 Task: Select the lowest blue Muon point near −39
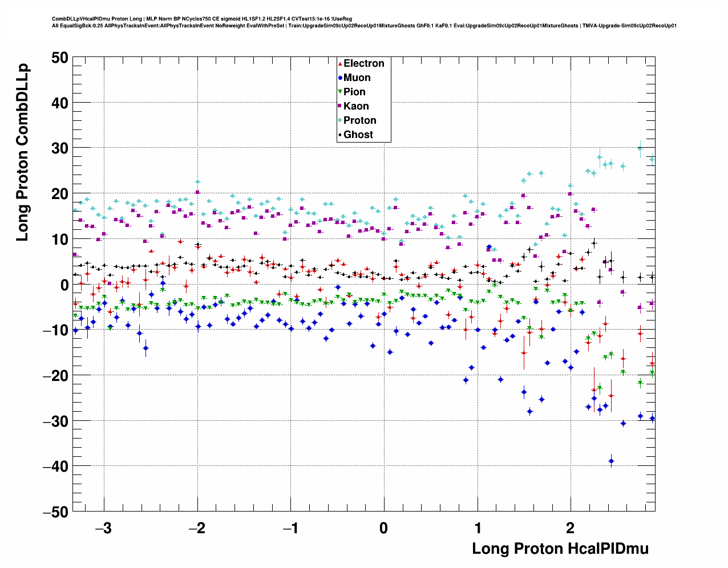pyautogui.click(x=611, y=461)
